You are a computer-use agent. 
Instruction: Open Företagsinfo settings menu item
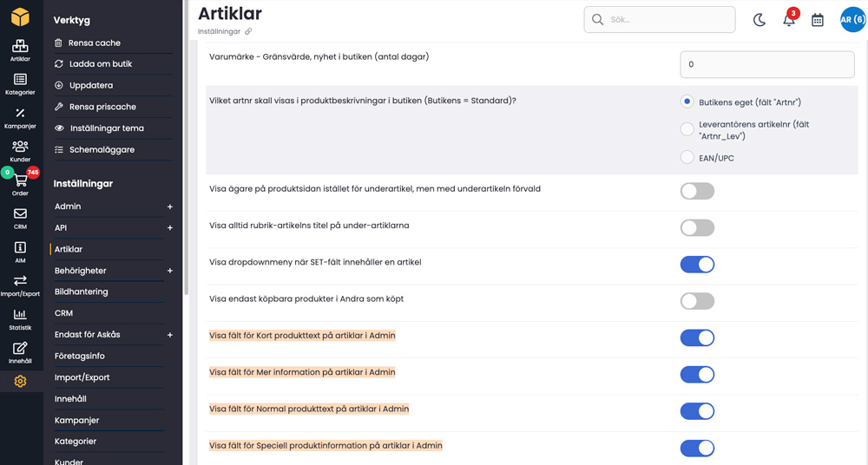(x=80, y=356)
